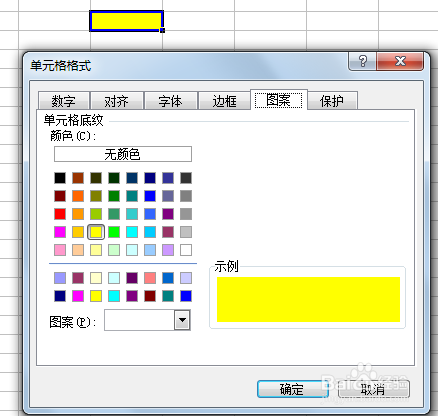This screenshot has width=438, height=416.
Task: Cancel the dialog with 取消
Action: pyautogui.click(x=374, y=389)
